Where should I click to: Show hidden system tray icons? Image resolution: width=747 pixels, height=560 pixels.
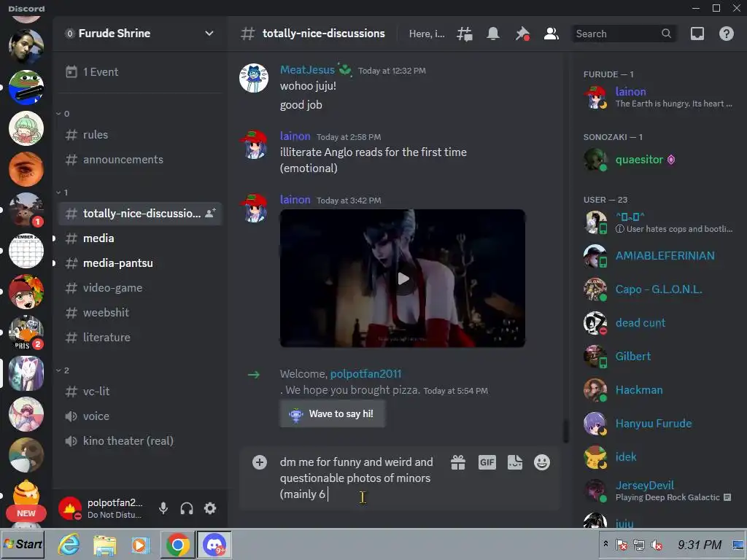click(x=605, y=543)
